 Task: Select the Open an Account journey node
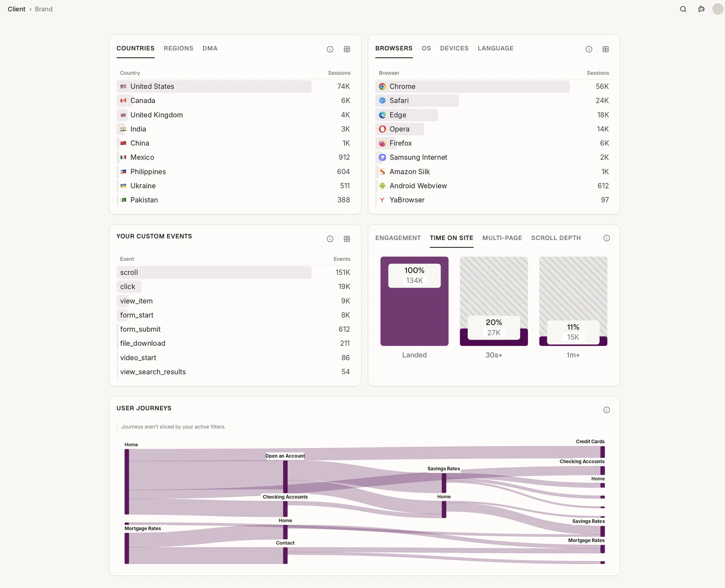pyautogui.click(x=285, y=476)
